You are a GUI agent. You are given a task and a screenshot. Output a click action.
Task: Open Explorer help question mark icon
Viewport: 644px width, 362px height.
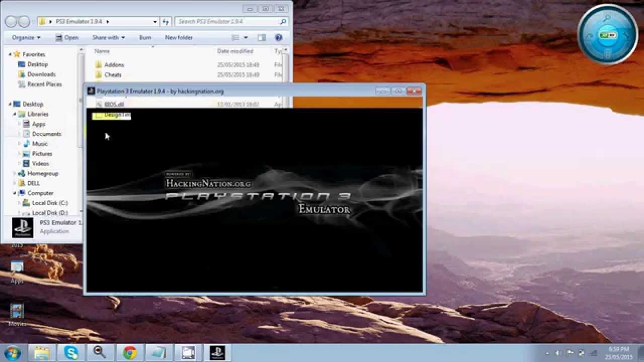(278, 38)
